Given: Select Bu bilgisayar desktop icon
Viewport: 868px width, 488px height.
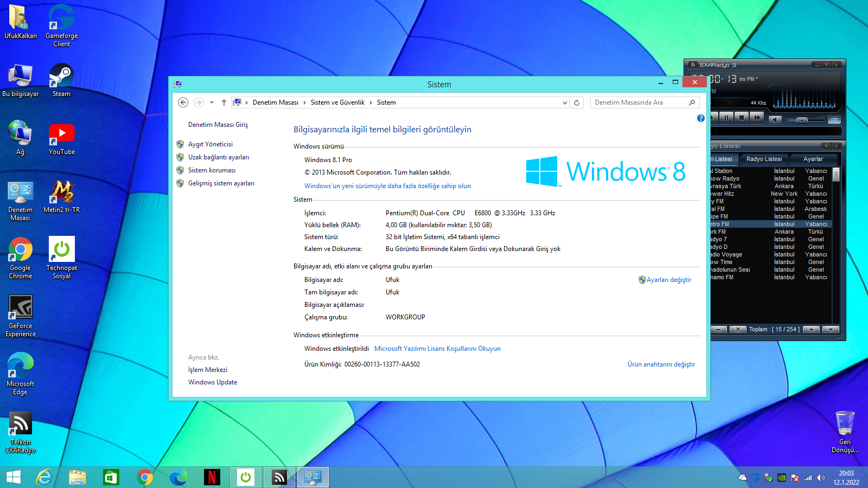Looking at the screenshot, I should click(21, 80).
